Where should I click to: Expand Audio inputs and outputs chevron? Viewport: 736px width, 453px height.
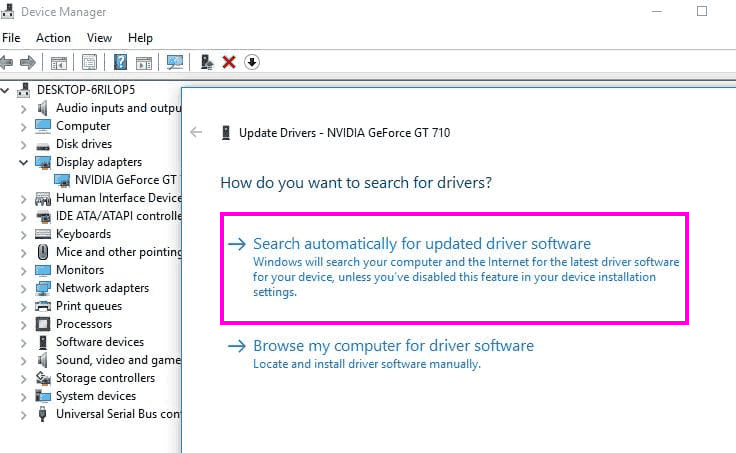click(23, 109)
